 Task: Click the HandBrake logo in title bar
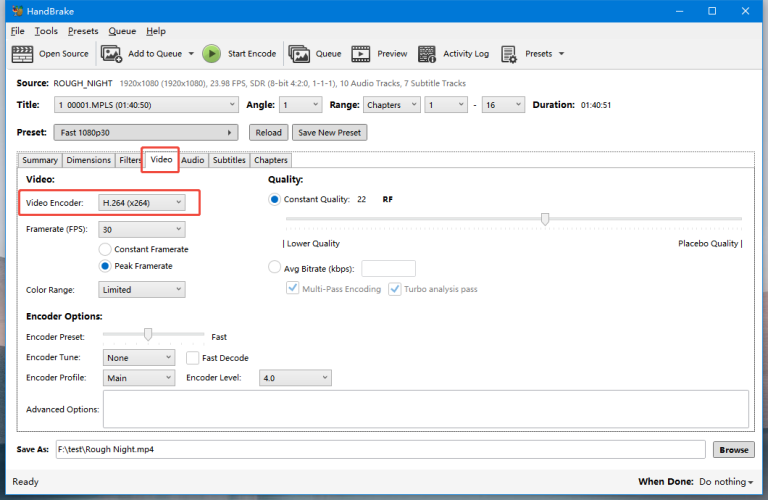(x=18, y=11)
